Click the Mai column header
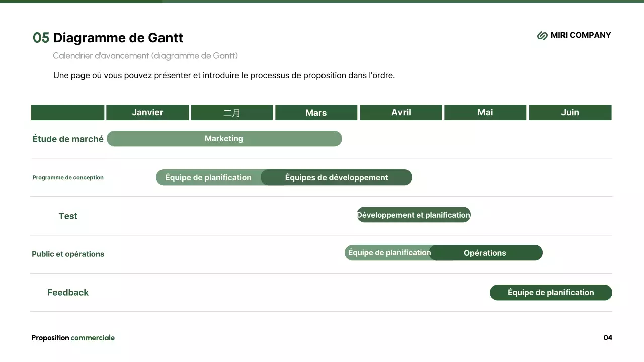Image resolution: width=644 pixels, height=362 pixels. (485, 112)
